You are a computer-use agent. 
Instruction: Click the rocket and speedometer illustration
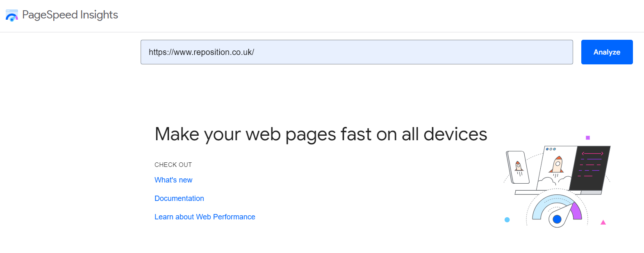[x=557, y=182]
